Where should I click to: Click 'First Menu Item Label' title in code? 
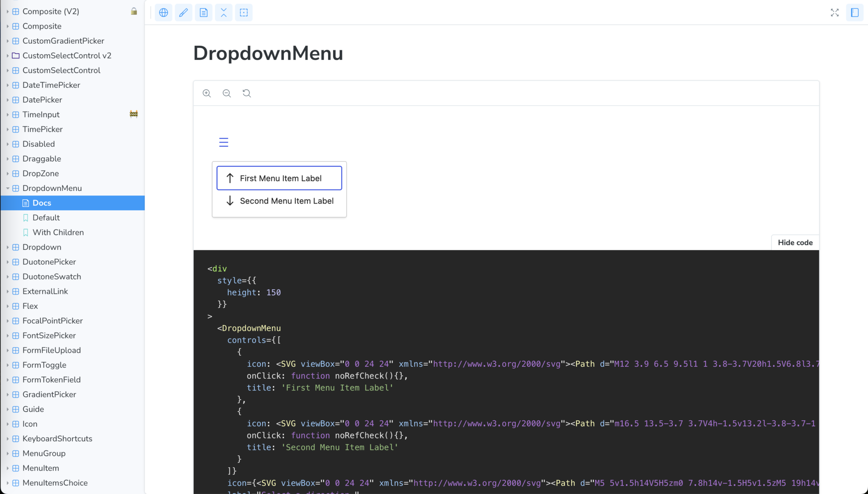[337, 388]
